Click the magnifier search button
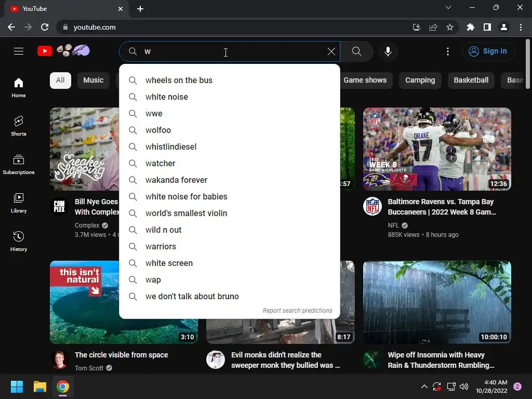Viewport: 532px width, 399px height. [x=356, y=51]
